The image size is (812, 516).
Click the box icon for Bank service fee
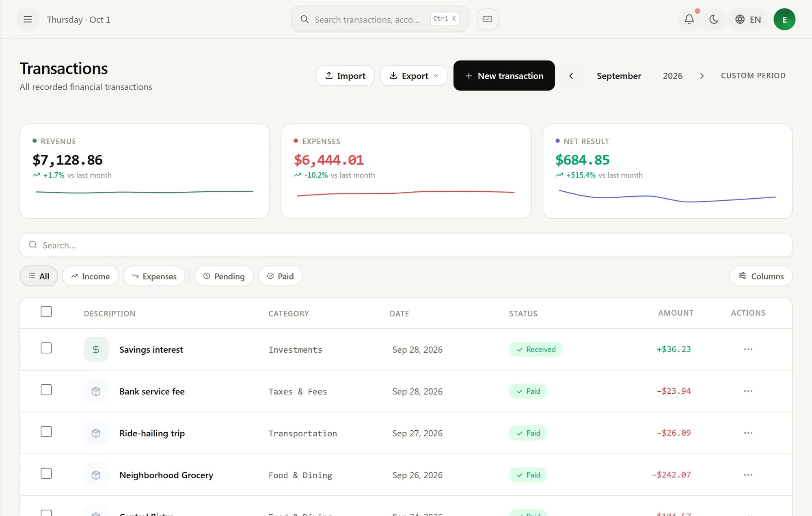[x=96, y=391]
